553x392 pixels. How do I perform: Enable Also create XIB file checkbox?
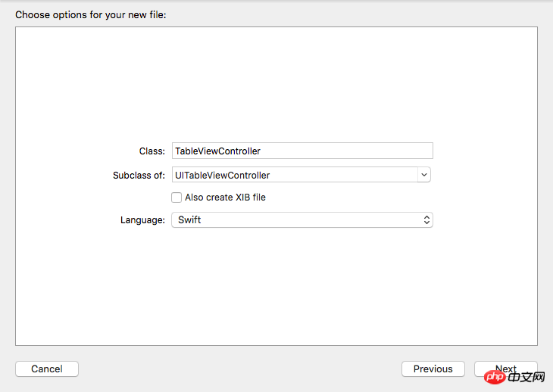(x=177, y=198)
